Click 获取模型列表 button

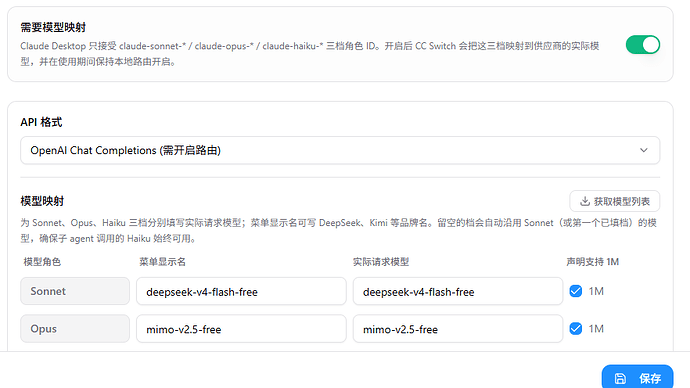coord(614,201)
